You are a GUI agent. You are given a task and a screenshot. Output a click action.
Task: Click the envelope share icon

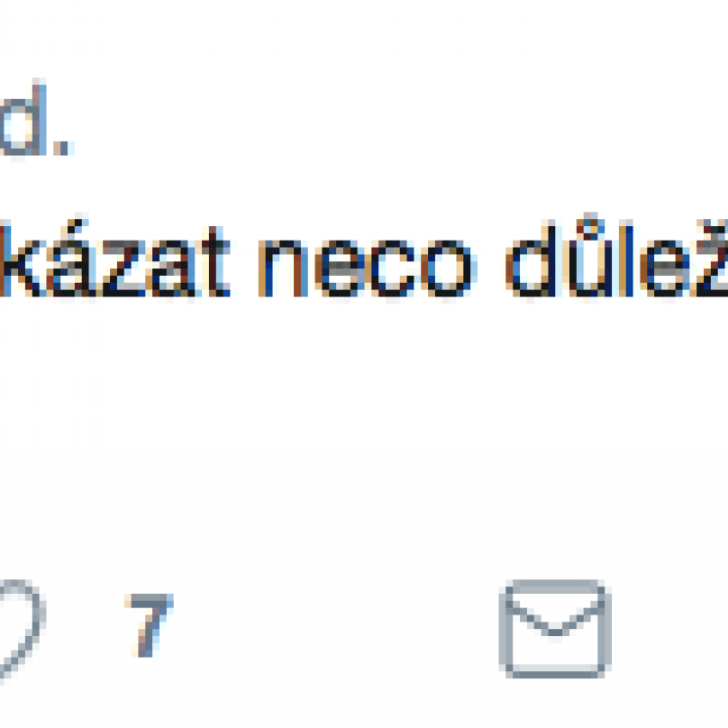pos(555,629)
